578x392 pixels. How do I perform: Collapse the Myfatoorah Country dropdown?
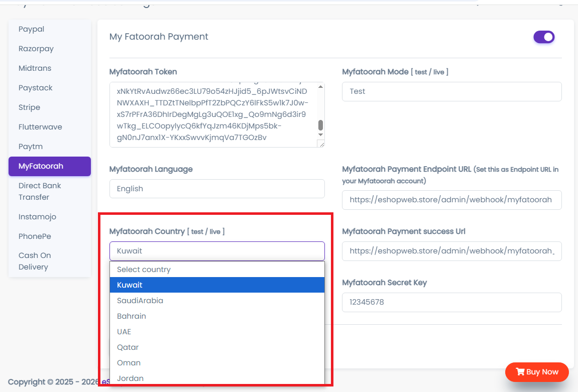click(217, 251)
